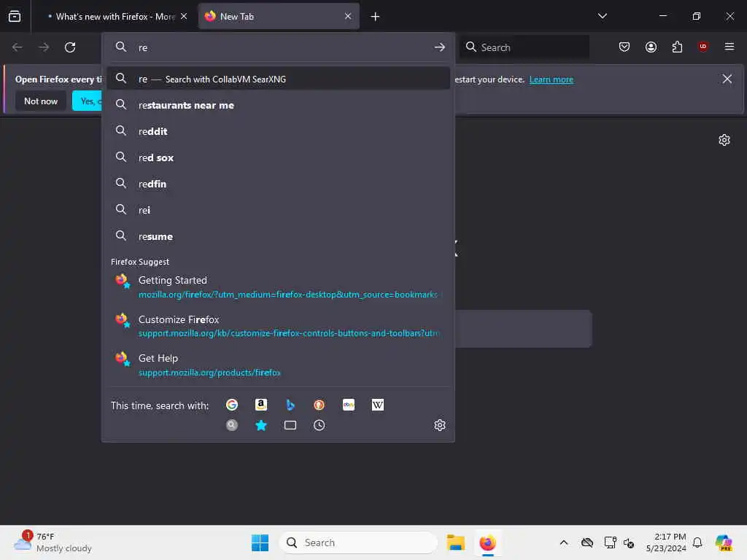Search open tabs via tabs icon
Image resolution: width=747 pixels, height=560 pixels.
tap(290, 425)
